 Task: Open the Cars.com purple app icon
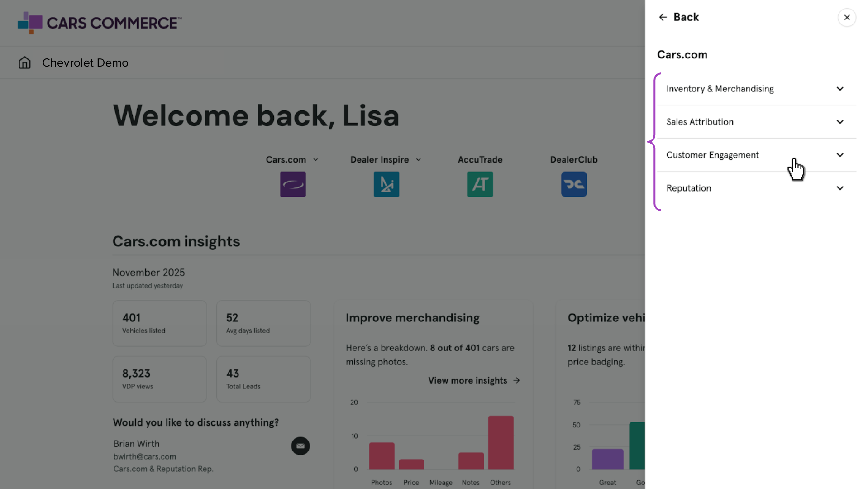point(293,184)
